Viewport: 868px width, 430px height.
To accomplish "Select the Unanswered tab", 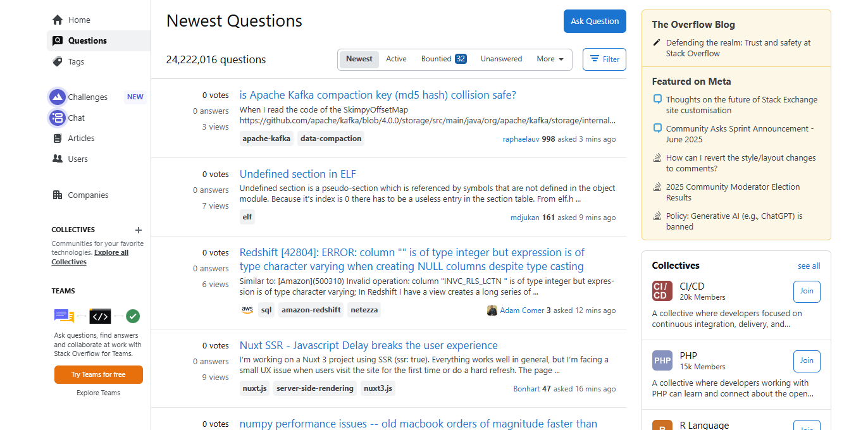I will [x=501, y=59].
